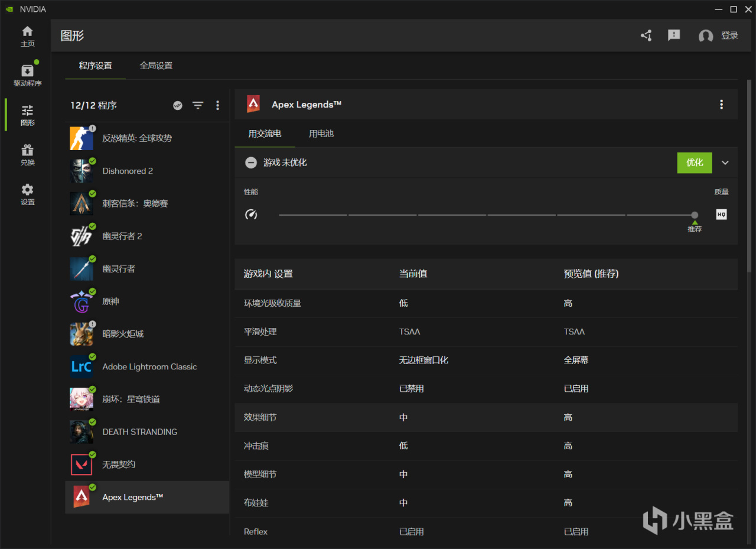
Task: Click the 游戏 未优化 status minus icon
Action: (x=251, y=163)
